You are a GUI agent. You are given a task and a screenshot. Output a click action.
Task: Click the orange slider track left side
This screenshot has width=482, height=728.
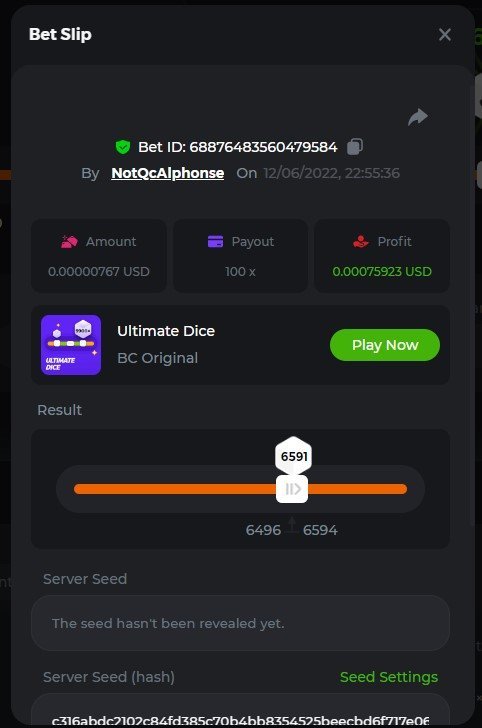point(175,489)
